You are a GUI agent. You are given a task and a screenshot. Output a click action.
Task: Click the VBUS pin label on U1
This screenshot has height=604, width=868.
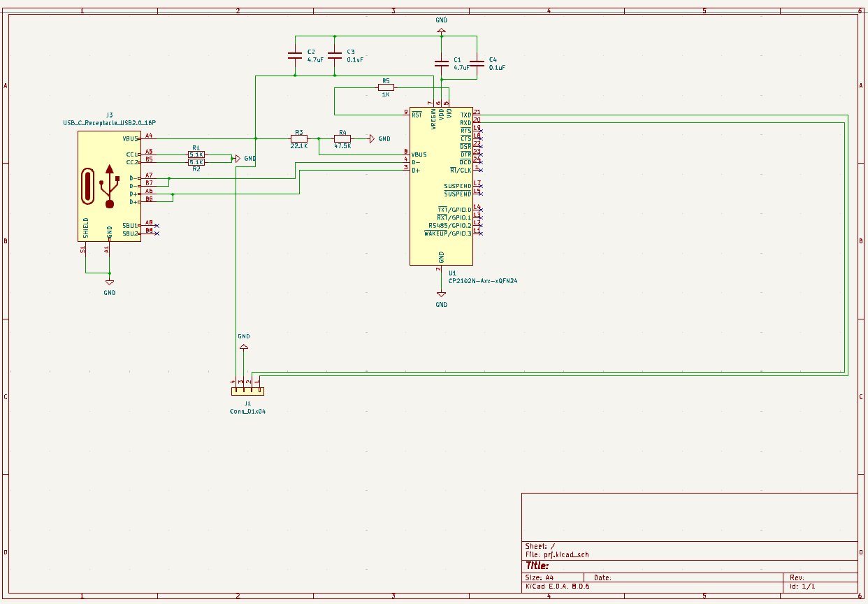(419, 154)
